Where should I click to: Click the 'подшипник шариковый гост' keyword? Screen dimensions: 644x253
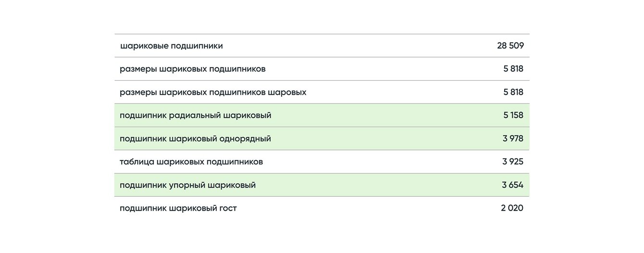pyautogui.click(x=178, y=208)
